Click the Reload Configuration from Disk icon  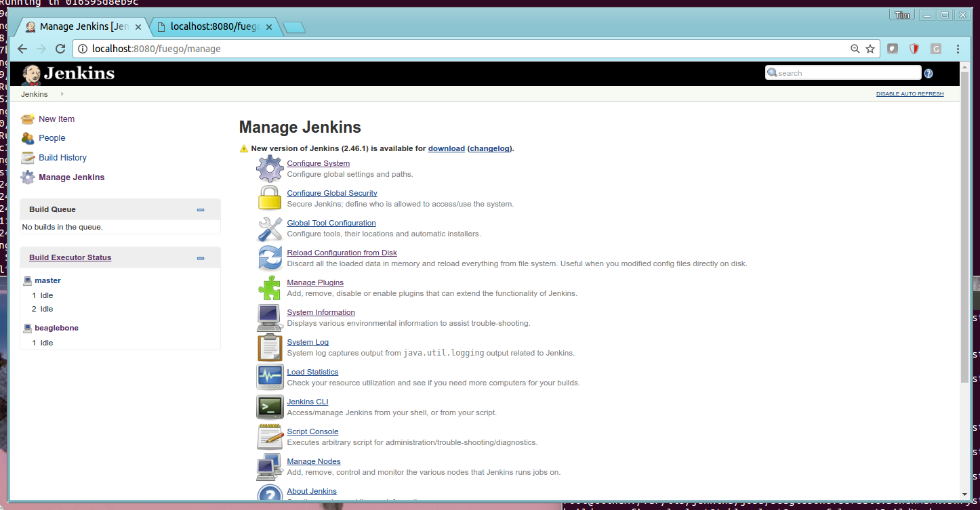tap(270, 258)
